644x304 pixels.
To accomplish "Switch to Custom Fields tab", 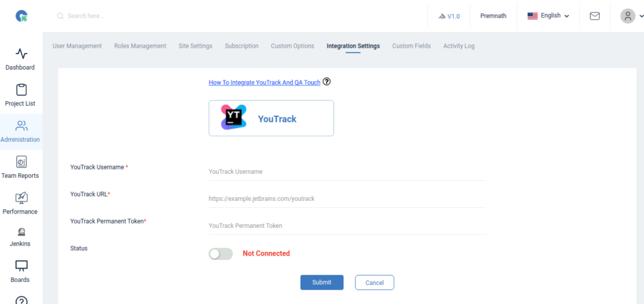I will (x=411, y=46).
